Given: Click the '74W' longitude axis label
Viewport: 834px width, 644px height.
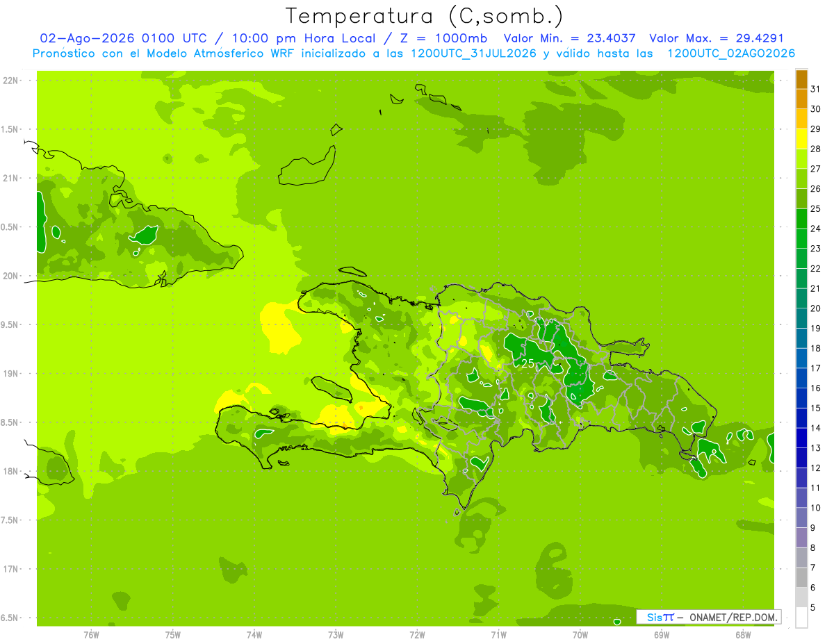Looking at the screenshot, I should [x=254, y=634].
